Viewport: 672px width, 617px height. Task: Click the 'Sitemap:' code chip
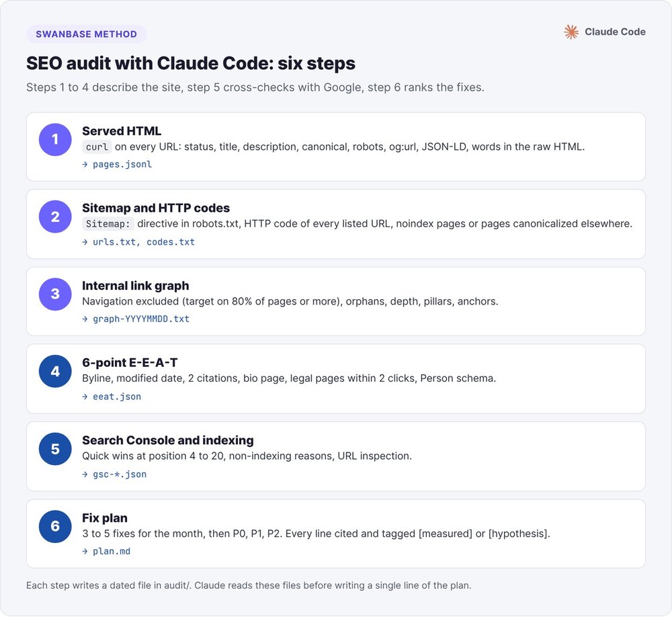108,224
